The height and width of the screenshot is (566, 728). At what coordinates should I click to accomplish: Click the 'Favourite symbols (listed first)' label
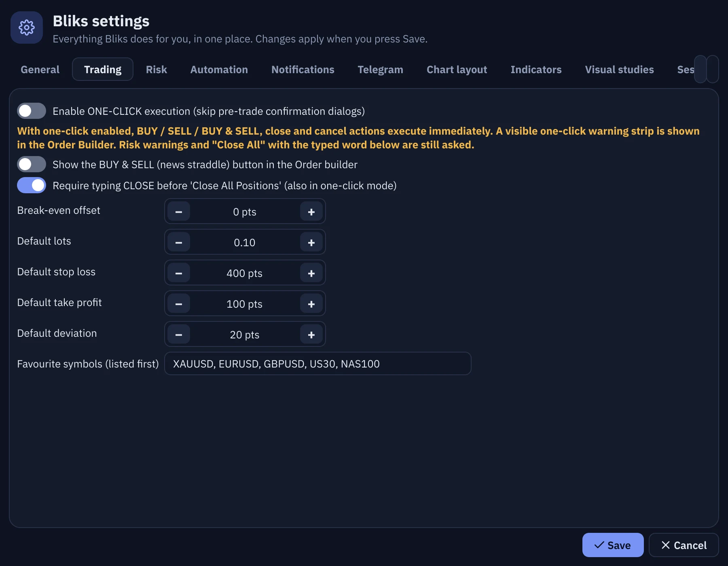point(88,364)
